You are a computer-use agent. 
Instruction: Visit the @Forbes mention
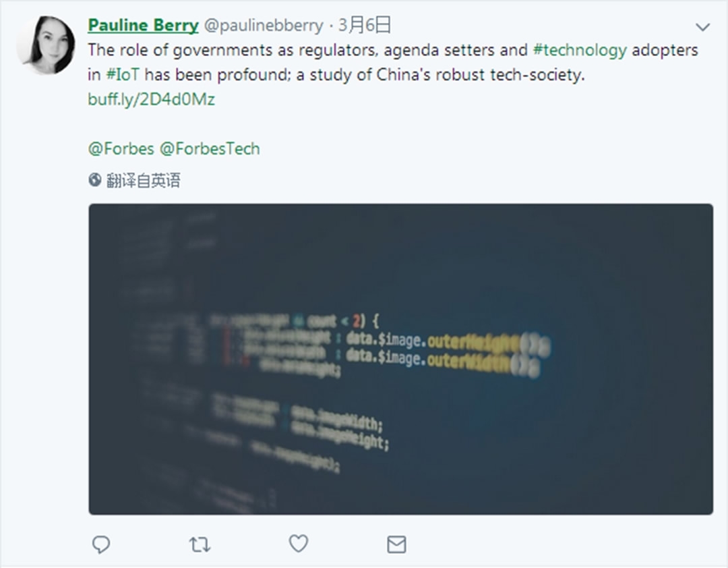(121, 148)
